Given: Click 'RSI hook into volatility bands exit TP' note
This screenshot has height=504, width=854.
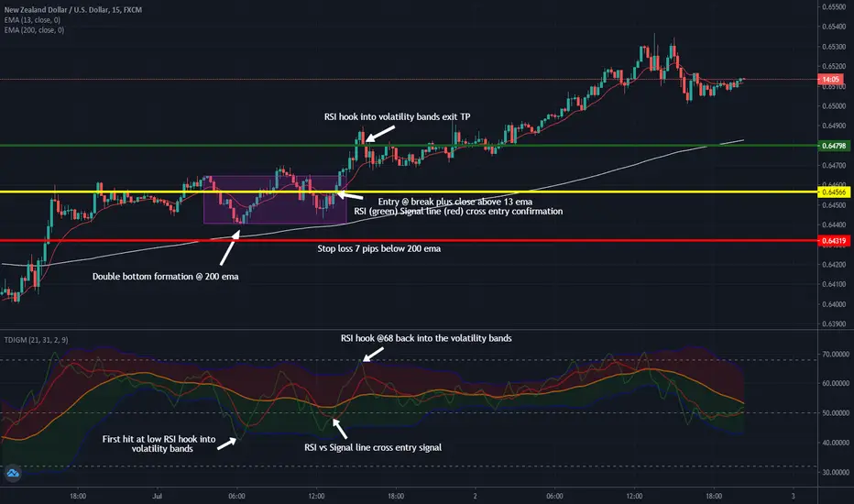Looking at the screenshot, I should [397, 116].
